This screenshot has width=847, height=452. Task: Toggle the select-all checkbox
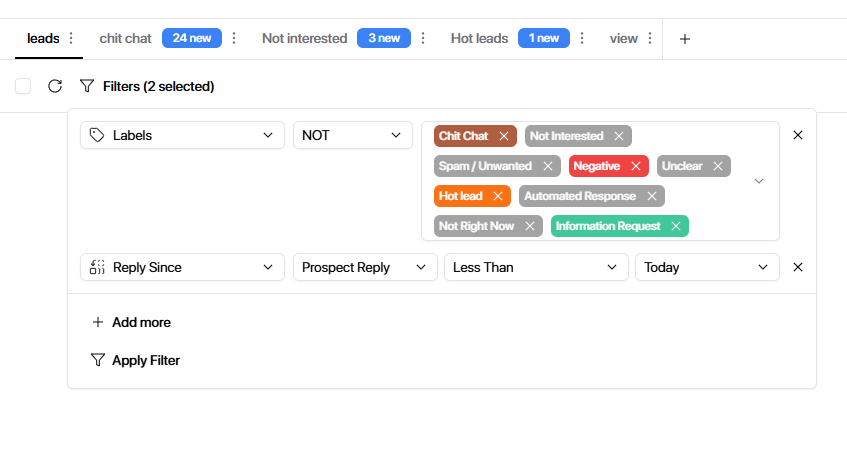[x=23, y=87]
